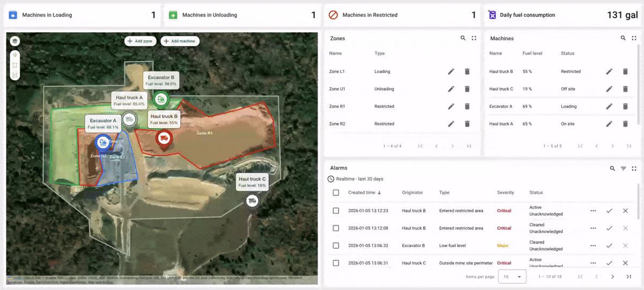
Task: Expand Machines panel to fullscreen
Action: click(x=634, y=38)
